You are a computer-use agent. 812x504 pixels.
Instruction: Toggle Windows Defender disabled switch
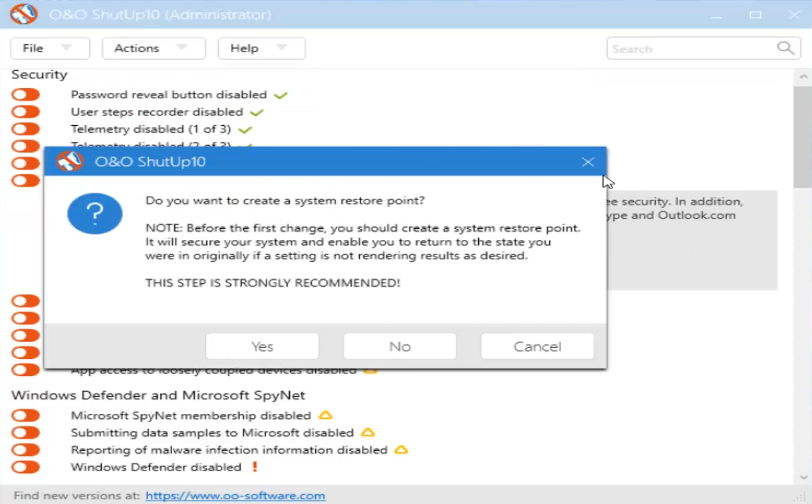click(x=25, y=467)
